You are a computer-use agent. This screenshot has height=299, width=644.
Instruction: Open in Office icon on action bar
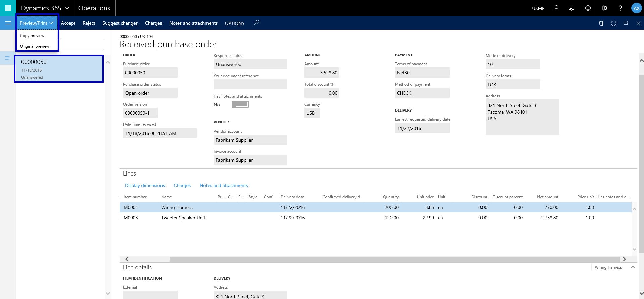pyautogui.click(x=601, y=23)
